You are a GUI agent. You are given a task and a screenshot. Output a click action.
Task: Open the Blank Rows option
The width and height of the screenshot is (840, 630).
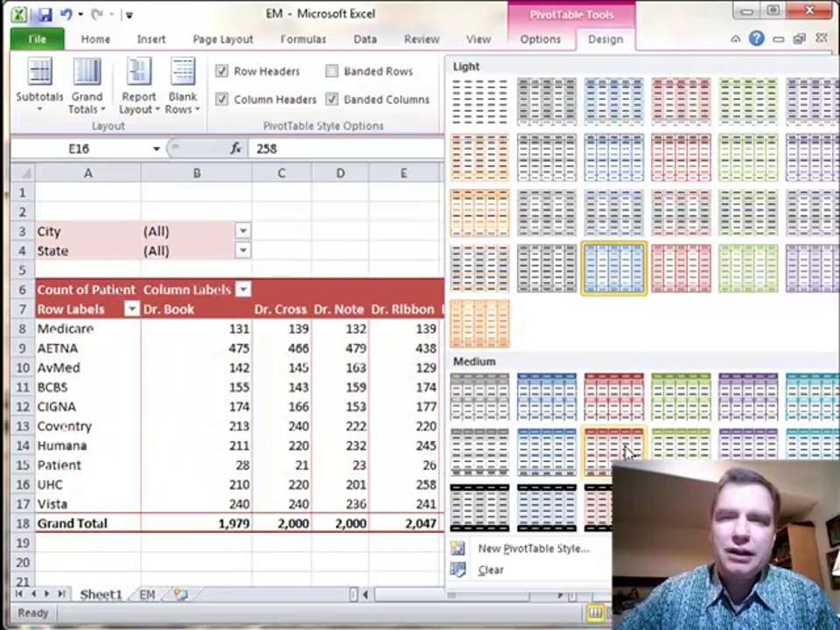[x=183, y=86]
